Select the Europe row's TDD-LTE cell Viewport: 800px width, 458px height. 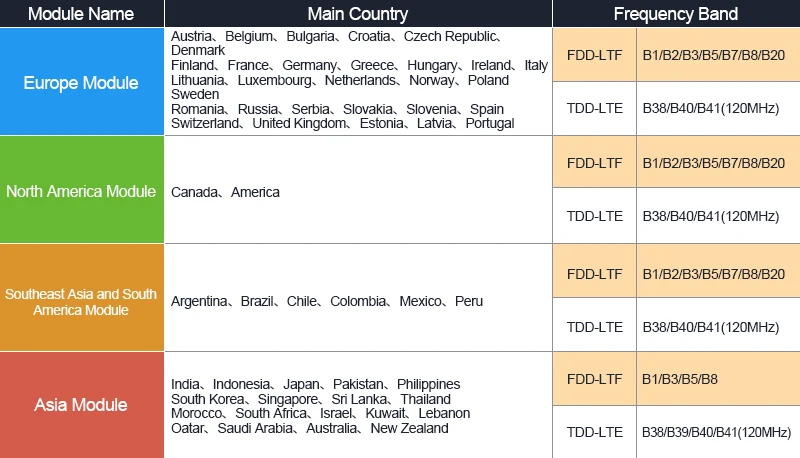[x=594, y=109]
